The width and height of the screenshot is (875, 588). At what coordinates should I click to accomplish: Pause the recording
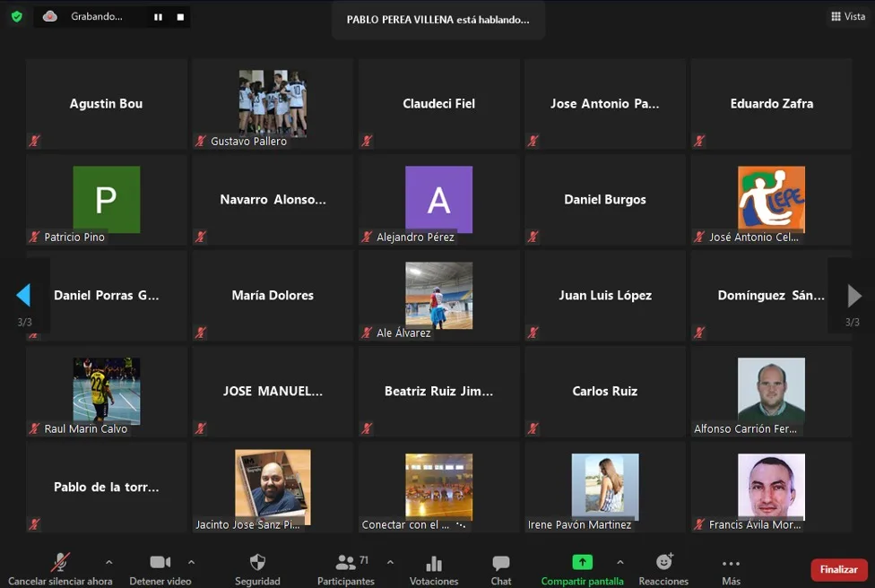click(x=159, y=17)
